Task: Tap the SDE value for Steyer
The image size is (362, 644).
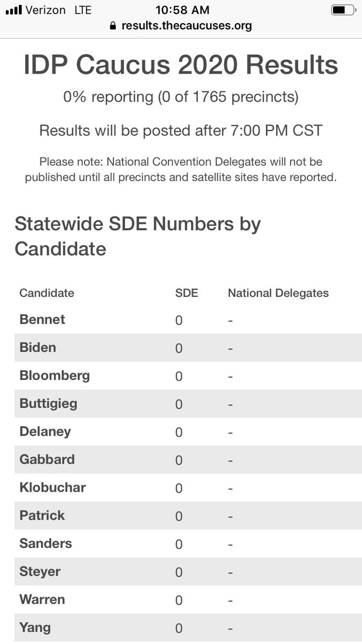Action: 179,572
